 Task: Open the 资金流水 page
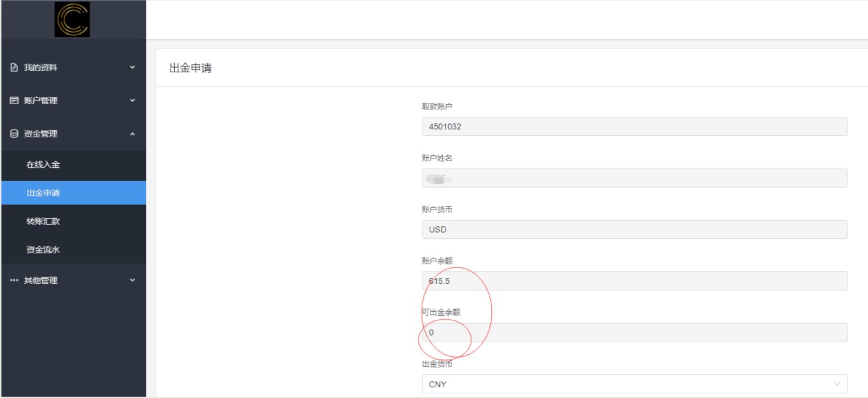73,250
